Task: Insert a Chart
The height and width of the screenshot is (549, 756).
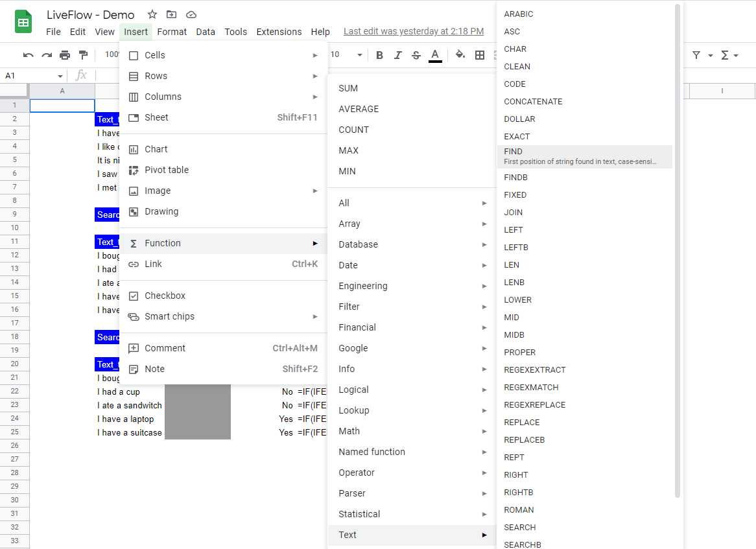Action: click(223, 150)
